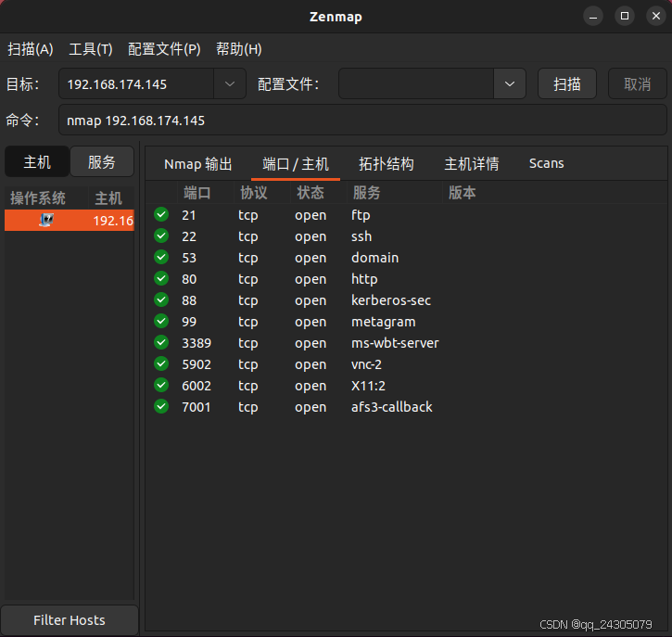Sort by the 版本 column header

554,193
